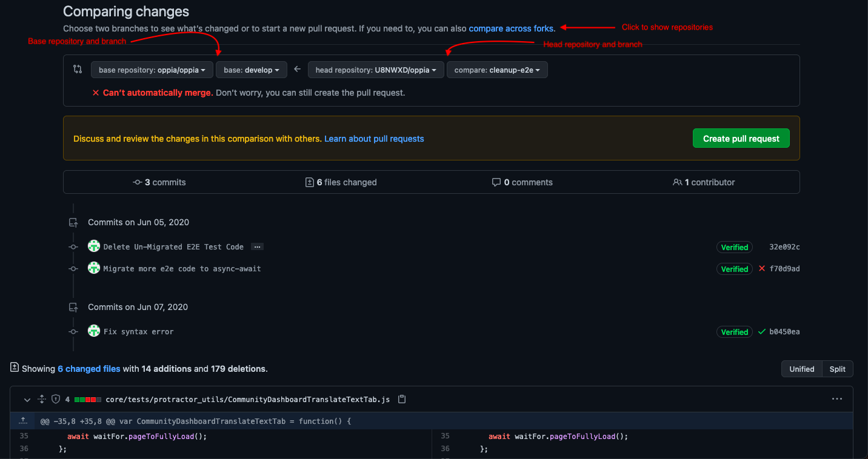This screenshot has width=868, height=459.
Task: Click the file diff icon in files changed tab
Action: pos(309,182)
